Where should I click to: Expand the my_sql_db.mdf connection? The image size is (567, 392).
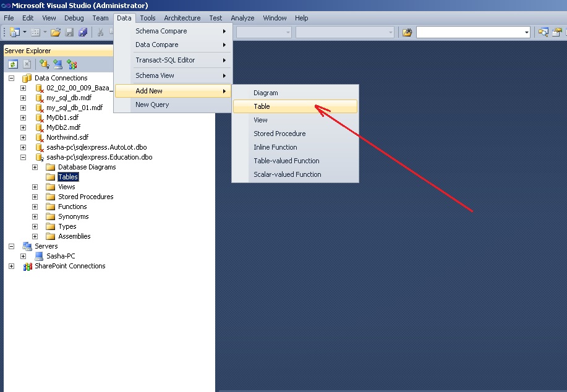tap(23, 98)
